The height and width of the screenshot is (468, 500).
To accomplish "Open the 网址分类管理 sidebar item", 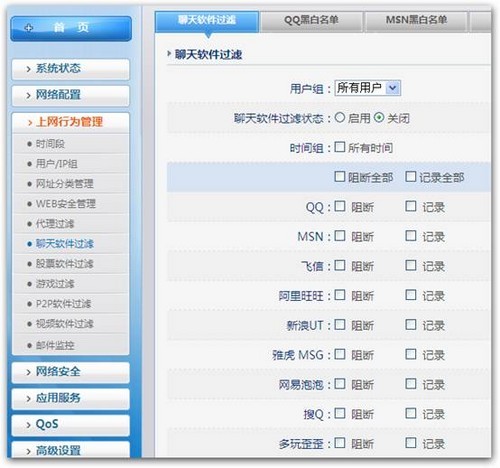I will coord(71,184).
